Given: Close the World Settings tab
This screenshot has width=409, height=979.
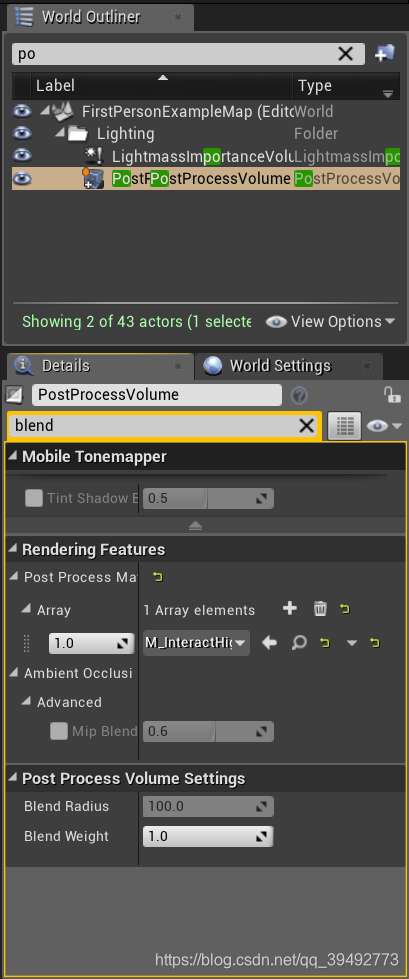Looking at the screenshot, I should [x=367, y=366].
